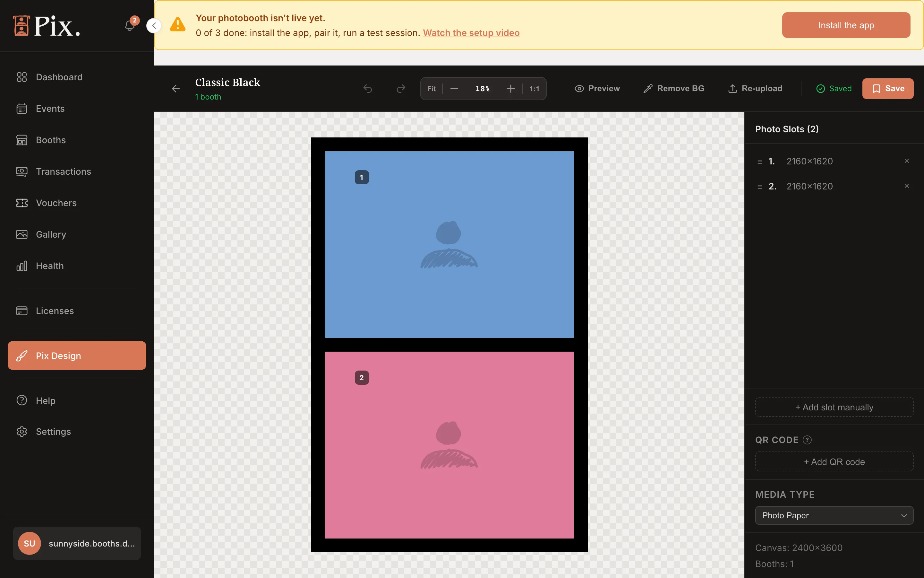Click the Save button
The height and width of the screenshot is (578, 924).
click(888, 89)
